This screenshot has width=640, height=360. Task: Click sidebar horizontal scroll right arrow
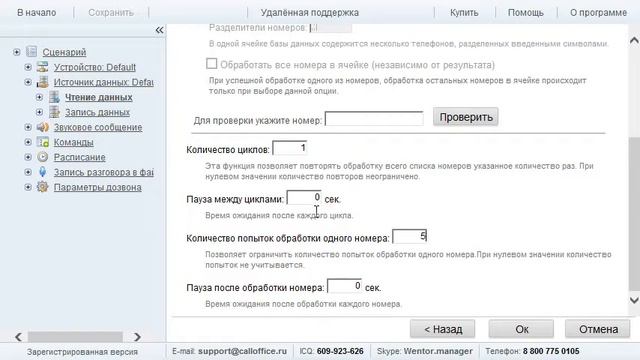pos(137,337)
